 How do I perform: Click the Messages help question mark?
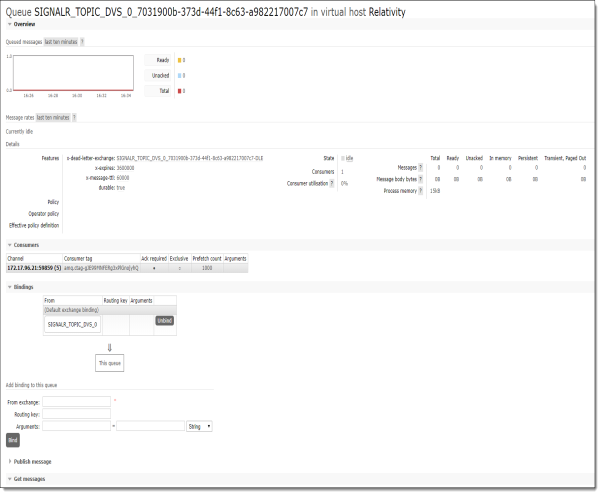click(x=421, y=167)
